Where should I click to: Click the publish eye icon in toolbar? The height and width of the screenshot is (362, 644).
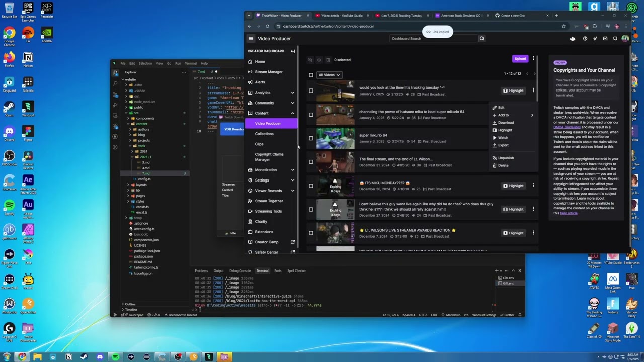coord(319,60)
